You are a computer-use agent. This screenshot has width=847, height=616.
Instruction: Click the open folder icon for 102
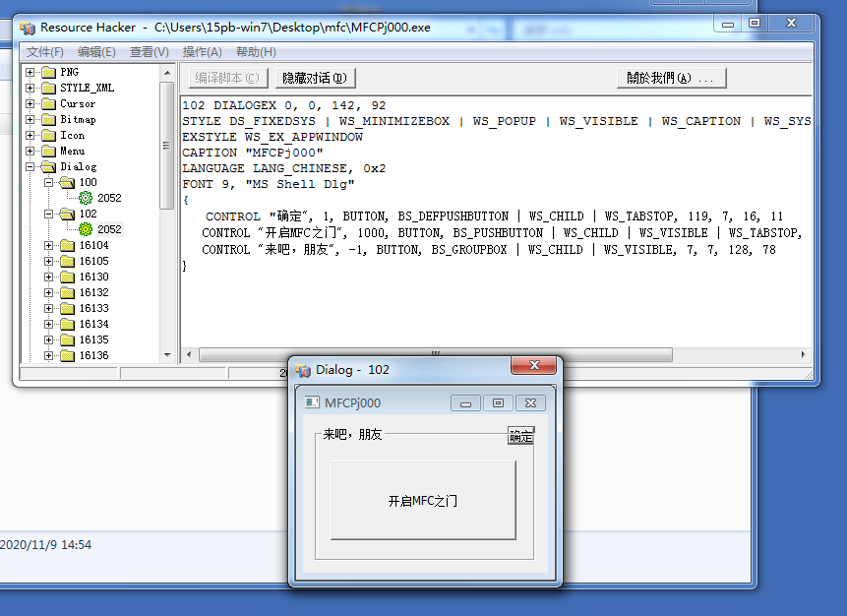[68, 214]
